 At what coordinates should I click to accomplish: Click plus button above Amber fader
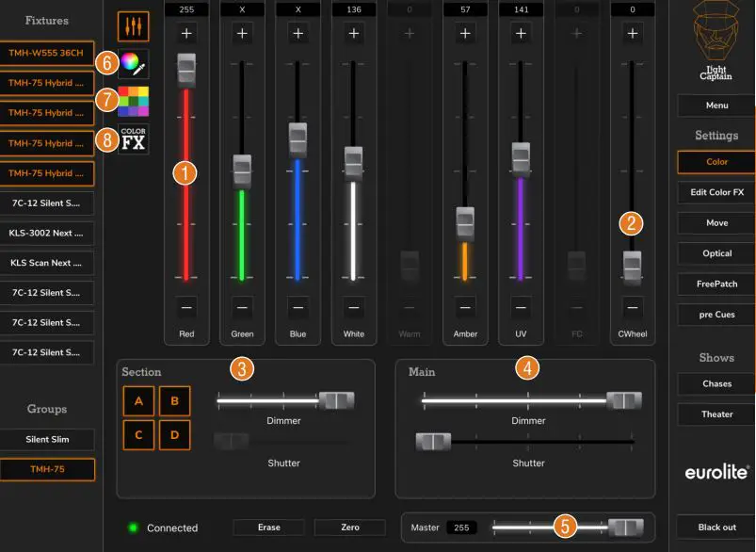click(x=465, y=33)
